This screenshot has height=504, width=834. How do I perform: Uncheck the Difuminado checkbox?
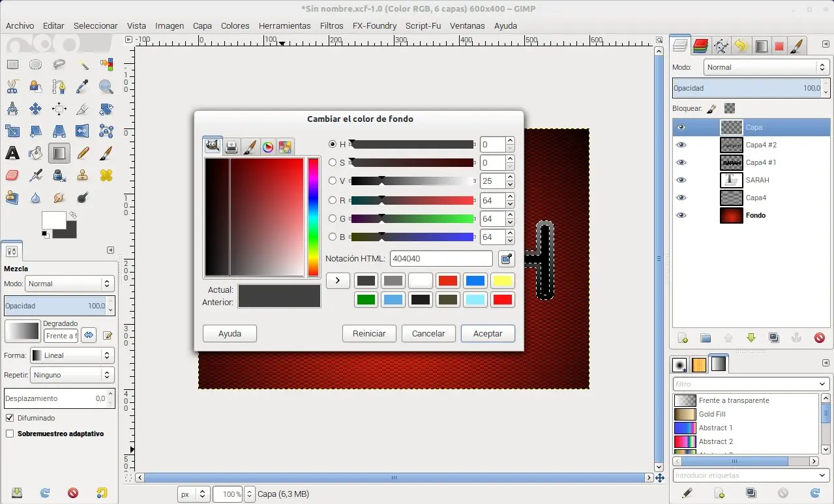pos(10,418)
